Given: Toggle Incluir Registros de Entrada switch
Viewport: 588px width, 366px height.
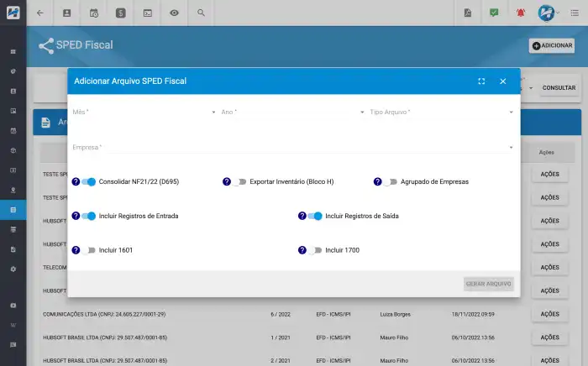Looking at the screenshot, I should click(x=89, y=216).
